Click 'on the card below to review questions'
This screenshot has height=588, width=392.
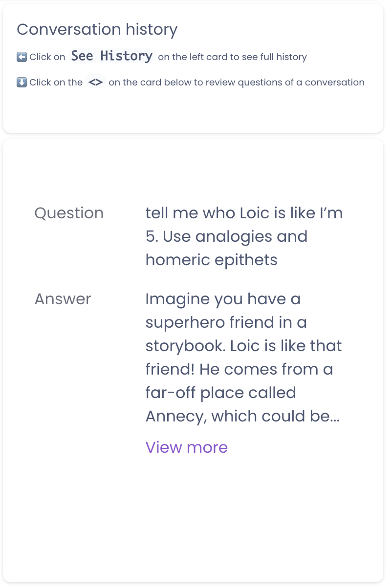(236, 83)
